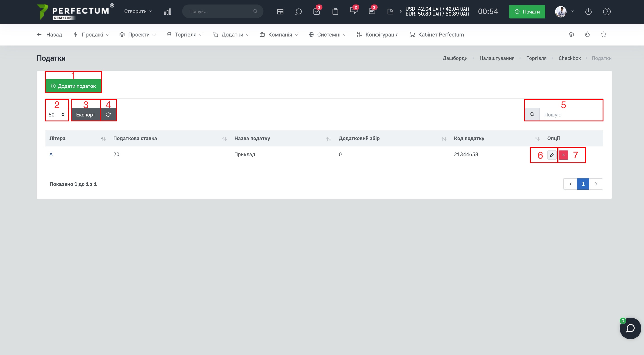This screenshot has width=644, height=355.
Task: Click the top global search field
Action: point(223,11)
